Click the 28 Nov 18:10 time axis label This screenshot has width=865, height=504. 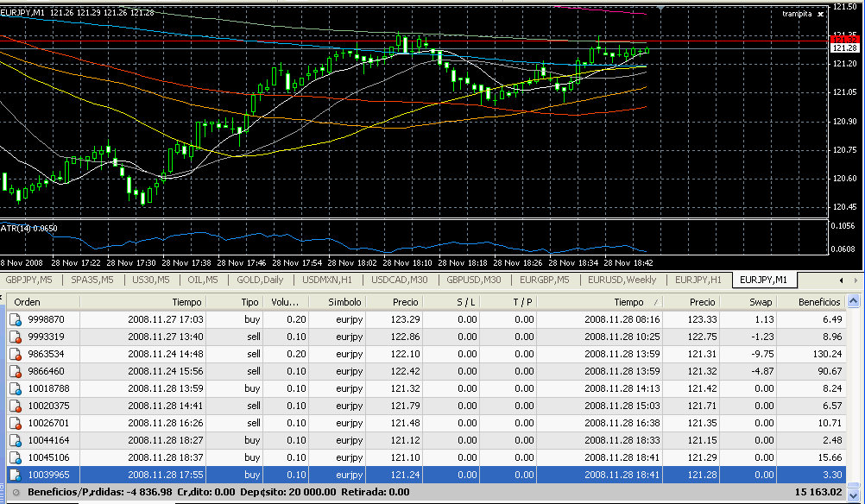click(407, 263)
